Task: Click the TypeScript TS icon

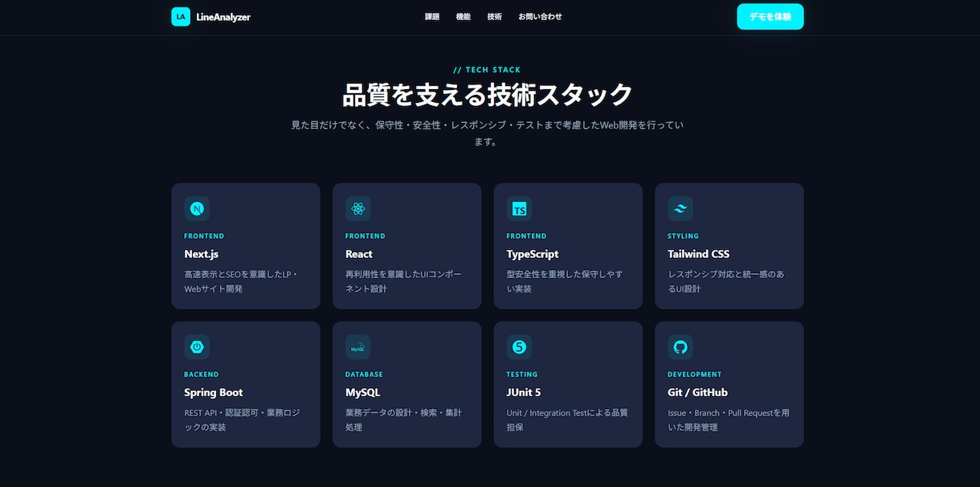Action: pos(519,209)
